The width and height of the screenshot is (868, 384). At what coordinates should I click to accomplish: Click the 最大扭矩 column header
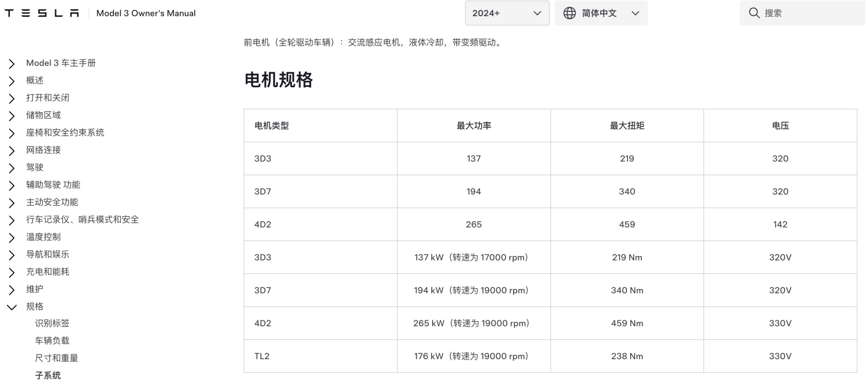pos(627,126)
